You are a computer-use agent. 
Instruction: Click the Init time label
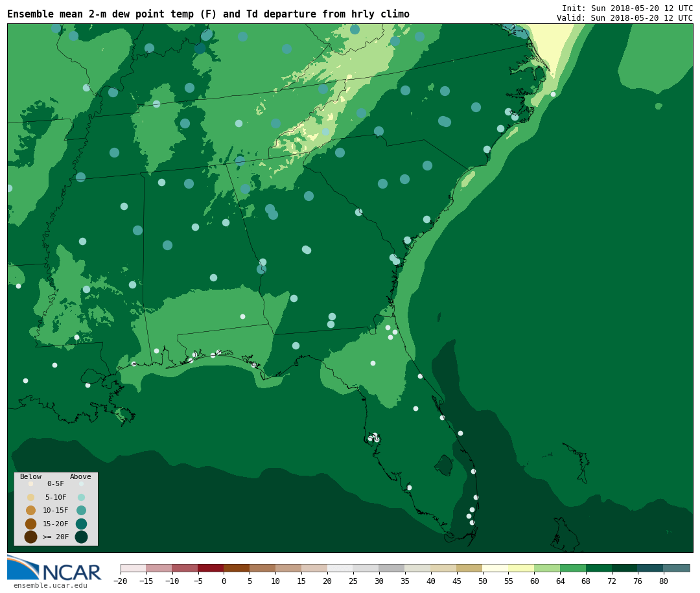[x=627, y=8]
